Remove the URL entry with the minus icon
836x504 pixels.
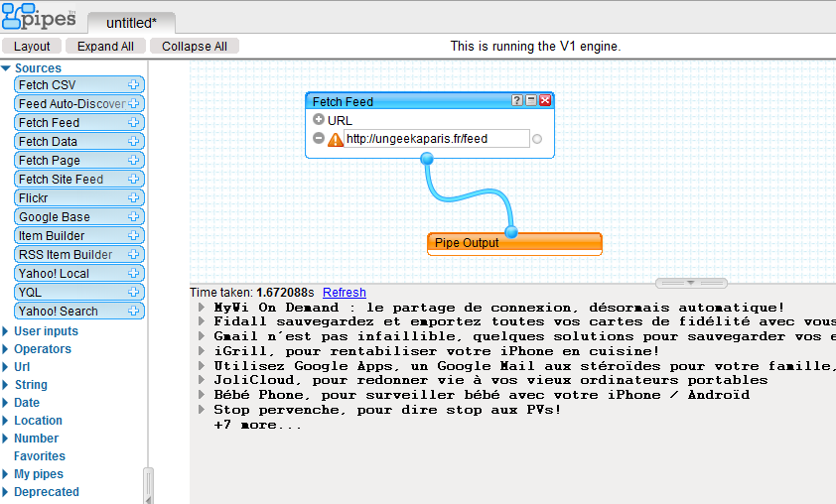tap(319, 139)
